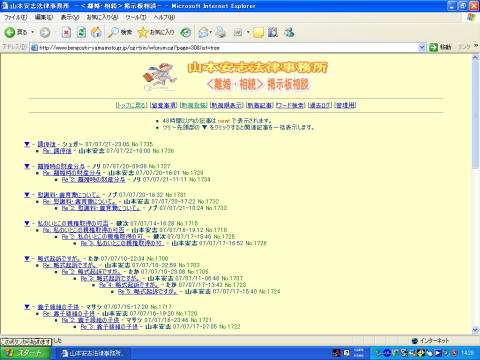Open the Back button history dropdown
Screen dimensions: 480x360
33,32
